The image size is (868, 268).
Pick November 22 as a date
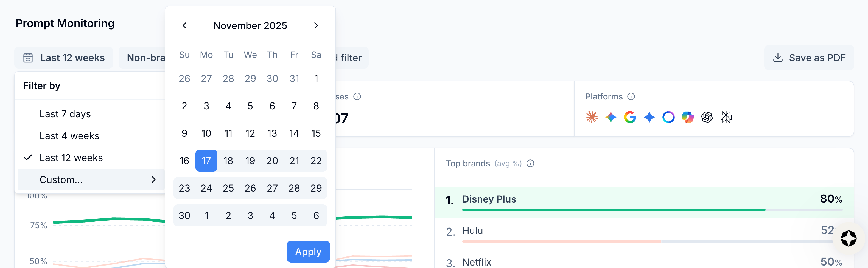(316, 161)
